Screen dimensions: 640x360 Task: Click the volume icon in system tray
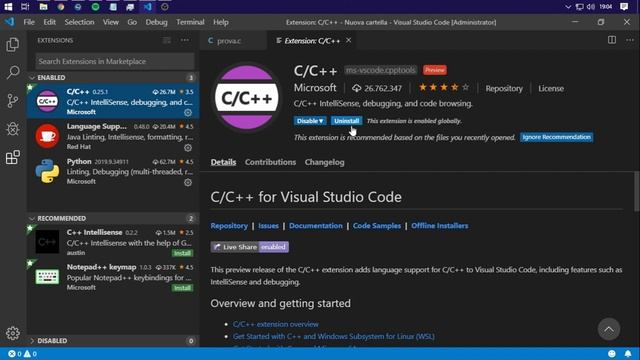(x=591, y=7)
